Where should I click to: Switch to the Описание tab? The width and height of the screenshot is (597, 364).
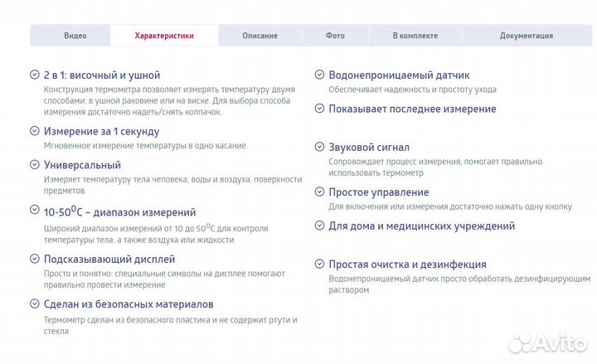pyautogui.click(x=260, y=36)
